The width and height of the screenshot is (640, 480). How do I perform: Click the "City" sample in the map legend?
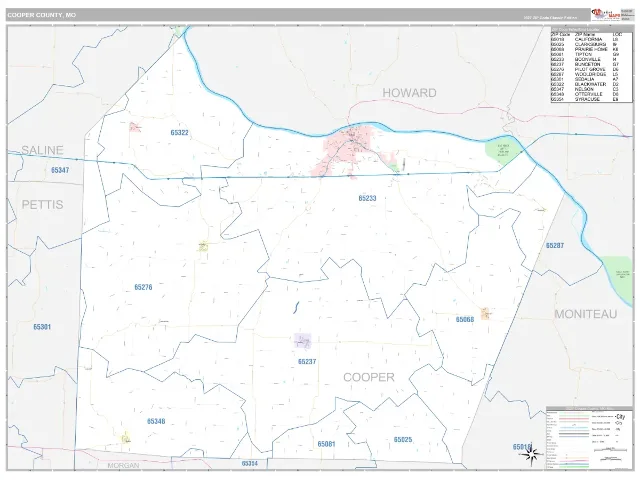click(620, 417)
